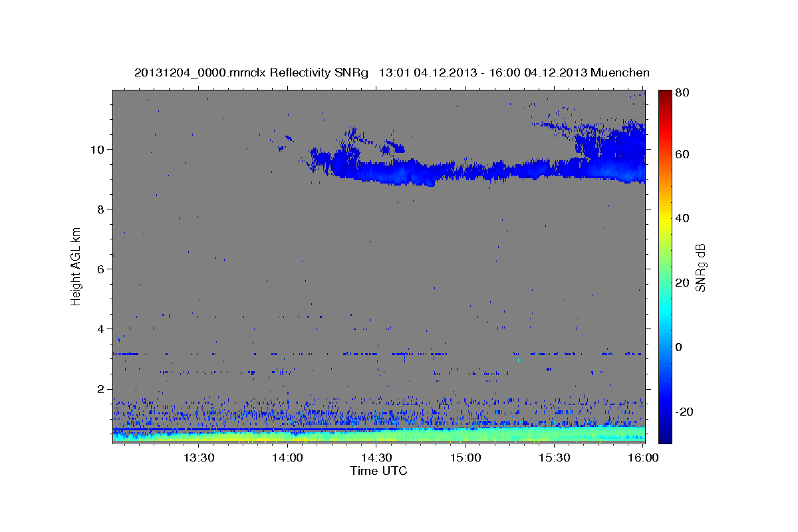Click the colorbar tick label 20
The image size is (798, 532).
point(682,283)
